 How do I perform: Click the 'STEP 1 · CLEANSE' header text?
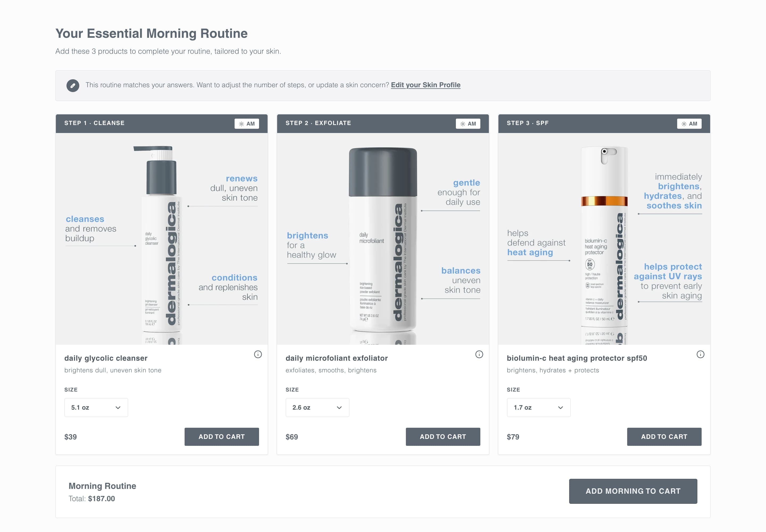pos(94,123)
